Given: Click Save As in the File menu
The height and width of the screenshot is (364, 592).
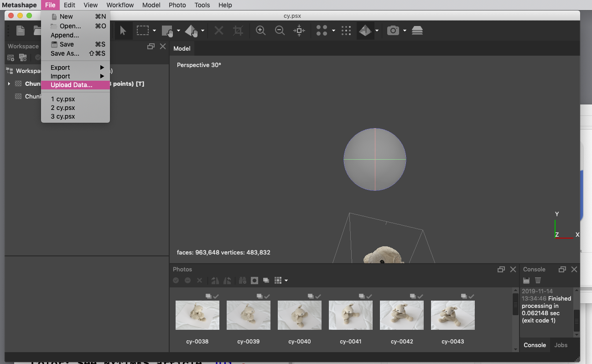Looking at the screenshot, I should point(65,53).
